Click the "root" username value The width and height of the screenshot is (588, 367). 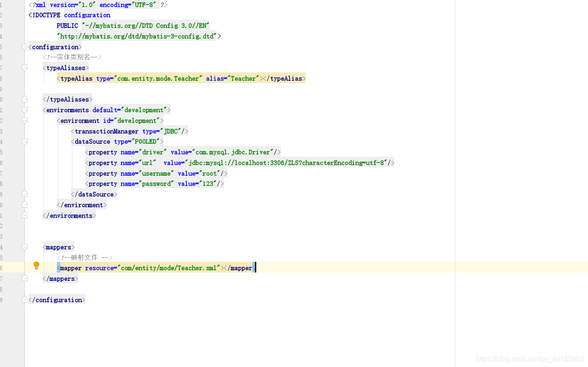pos(210,174)
